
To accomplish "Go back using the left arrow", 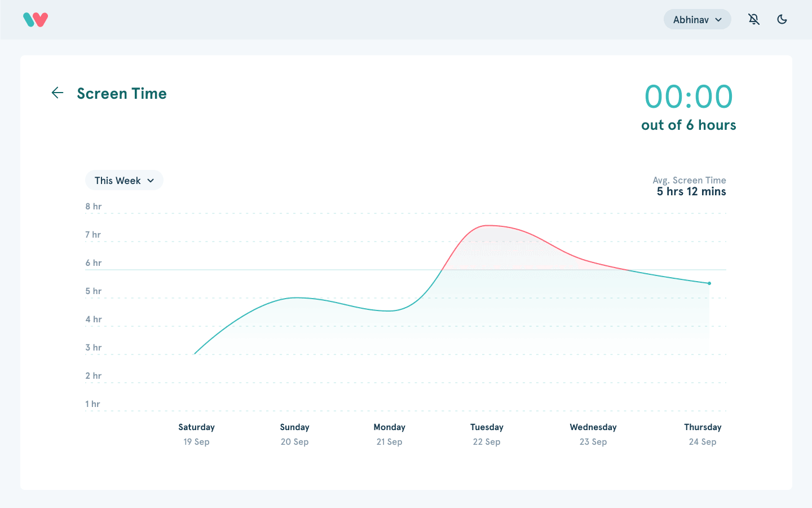I will click(58, 93).
